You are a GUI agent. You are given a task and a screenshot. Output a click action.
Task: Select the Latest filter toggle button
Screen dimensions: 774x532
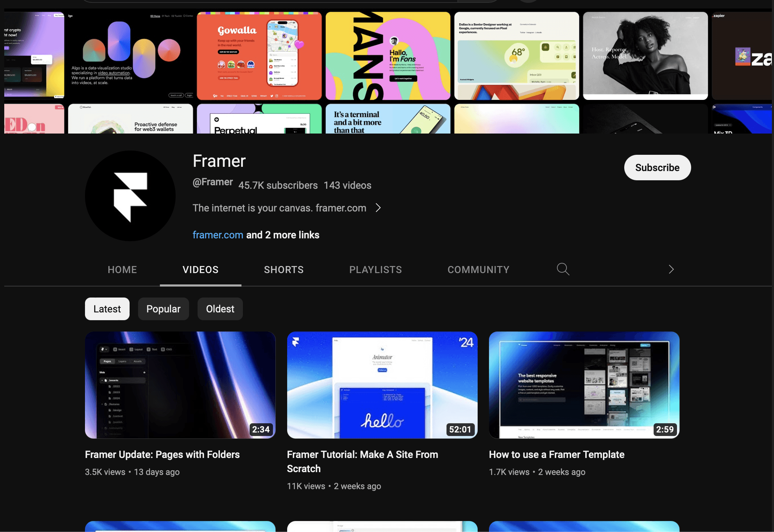coord(107,309)
